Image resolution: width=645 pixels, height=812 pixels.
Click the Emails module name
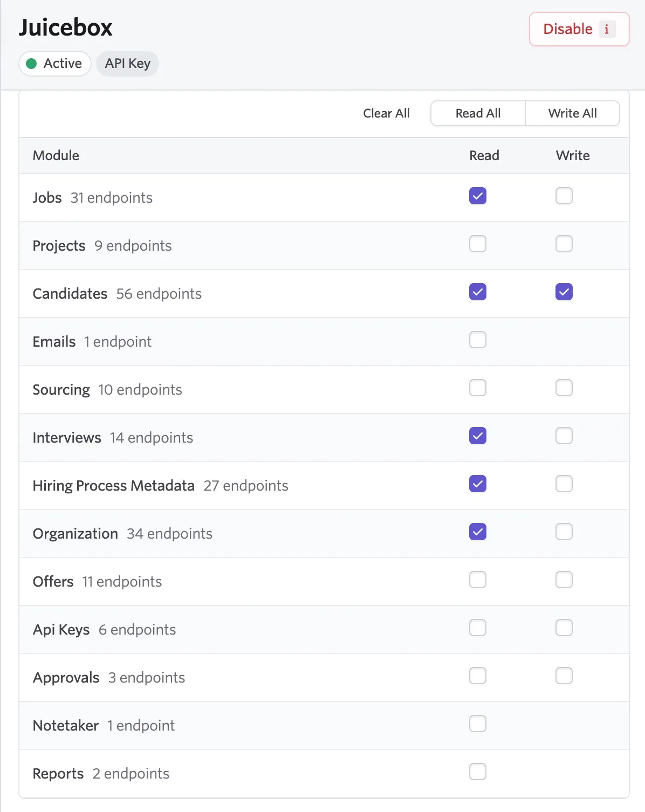coord(54,342)
